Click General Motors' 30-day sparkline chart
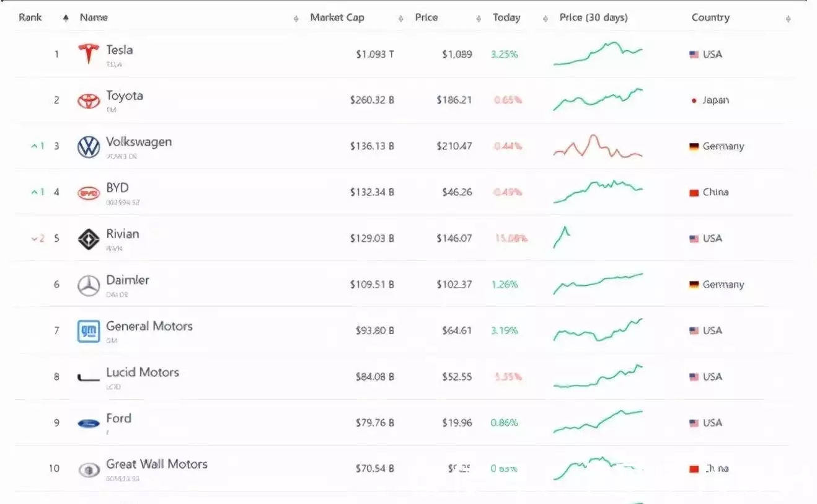This screenshot has width=817, height=504. click(x=598, y=330)
